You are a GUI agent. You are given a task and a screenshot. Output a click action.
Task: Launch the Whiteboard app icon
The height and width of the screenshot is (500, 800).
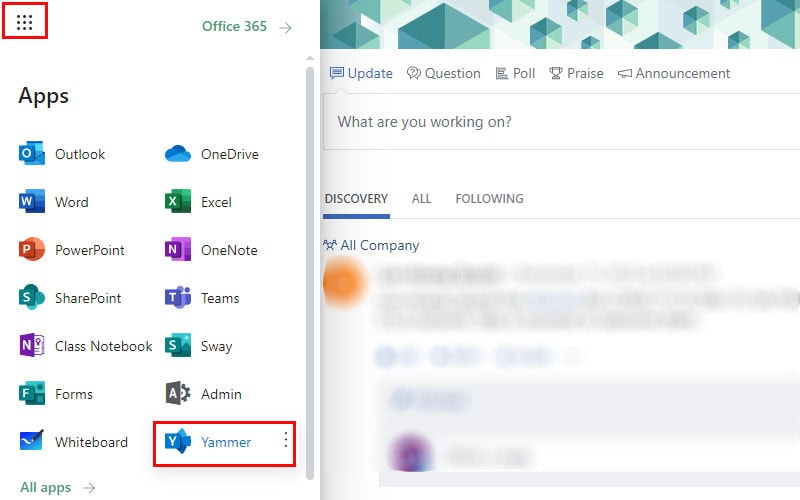tap(32, 441)
